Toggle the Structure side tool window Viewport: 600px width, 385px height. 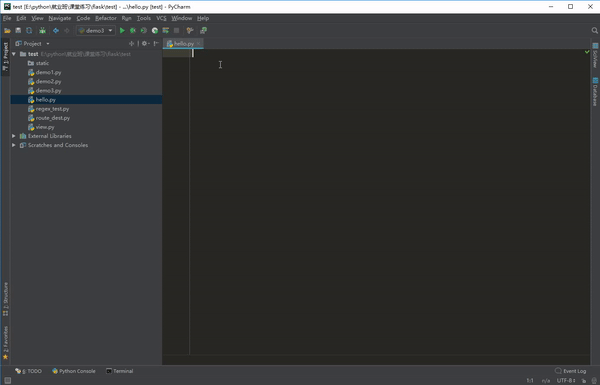tap(5, 299)
